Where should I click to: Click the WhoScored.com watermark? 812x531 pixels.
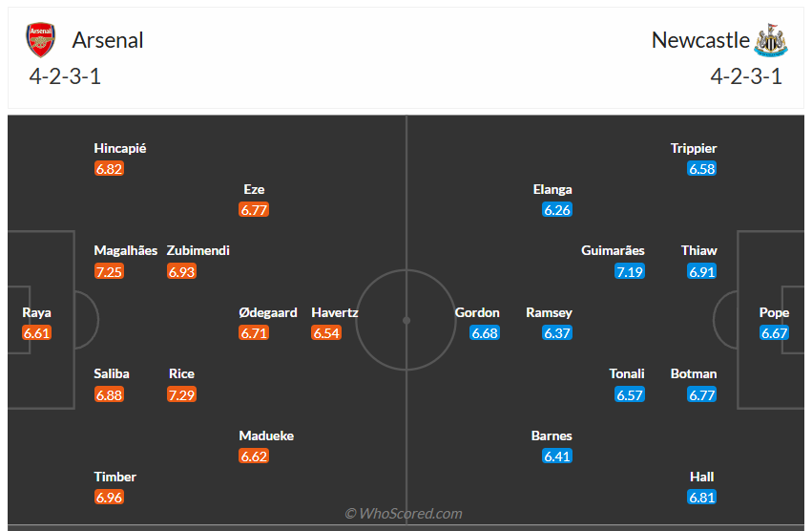click(404, 514)
